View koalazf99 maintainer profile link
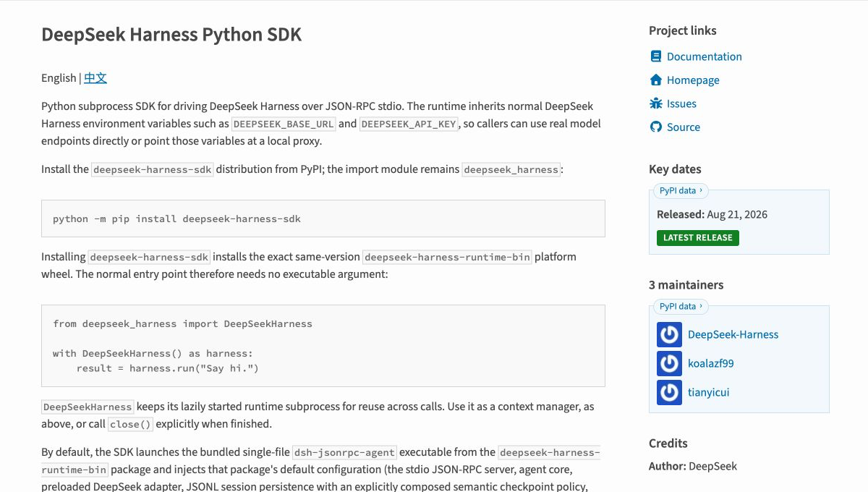Image resolution: width=868 pixels, height=492 pixels. click(x=710, y=363)
